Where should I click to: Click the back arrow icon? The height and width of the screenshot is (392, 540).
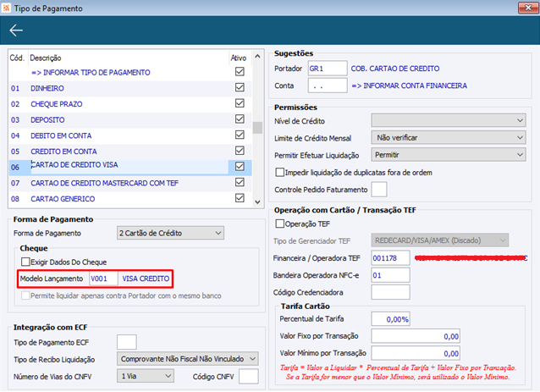[x=16, y=30]
